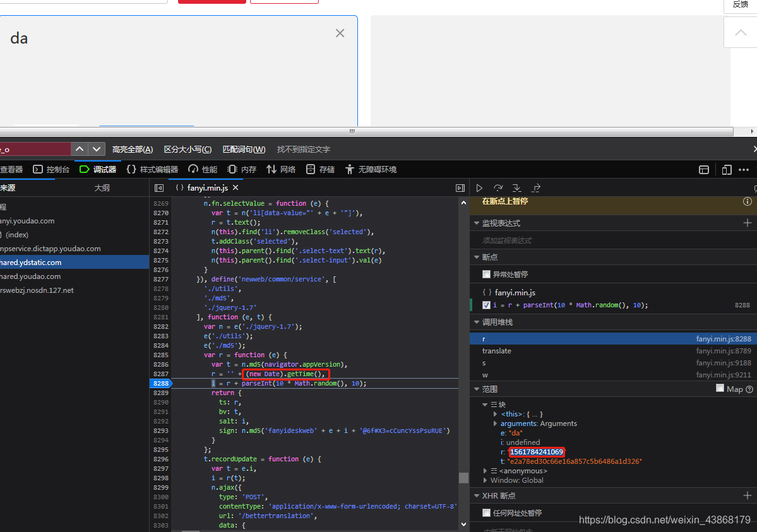The height and width of the screenshot is (532, 757).
Task: Jump to next search match arrow
Action: [97, 149]
